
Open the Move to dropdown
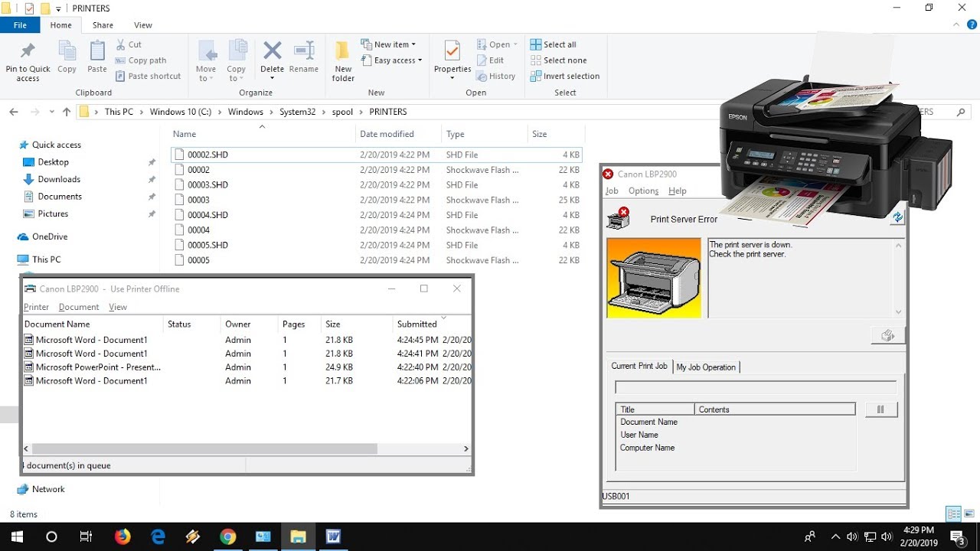[206, 60]
